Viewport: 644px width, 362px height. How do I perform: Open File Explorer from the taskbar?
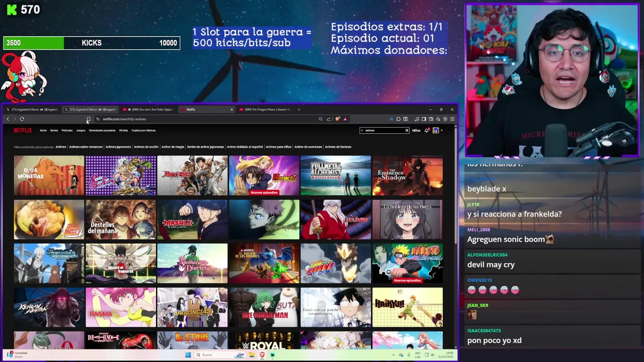coord(252,355)
